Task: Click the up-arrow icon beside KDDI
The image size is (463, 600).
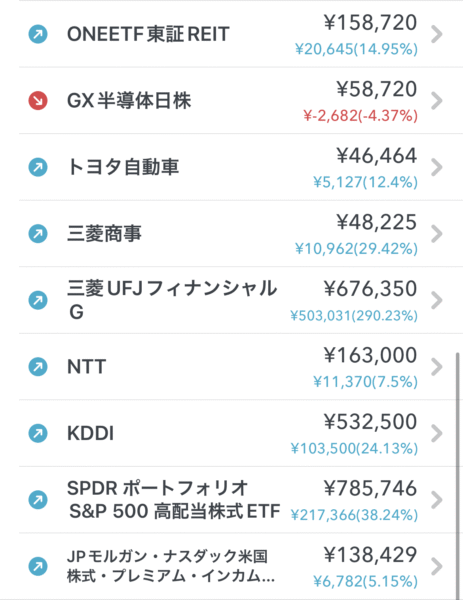Action: (x=38, y=434)
